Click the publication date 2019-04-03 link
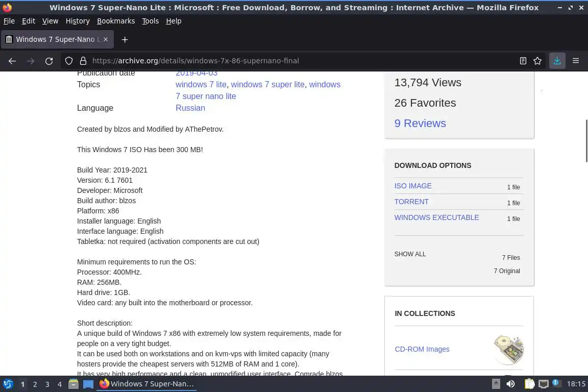Viewport: 588px width, 392px height. tap(196, 73)
